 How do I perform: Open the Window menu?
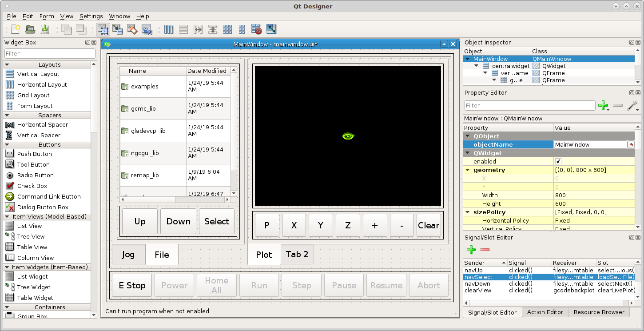coord(120,16)
